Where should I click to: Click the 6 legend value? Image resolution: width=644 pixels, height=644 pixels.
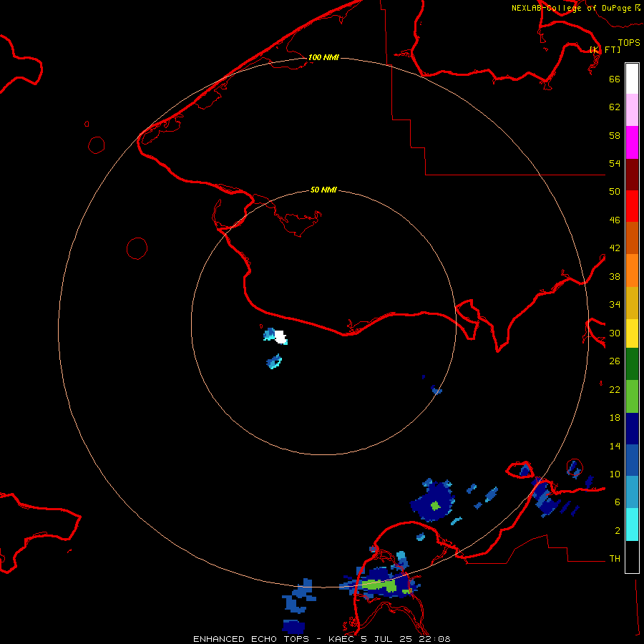(x=618, y=502)
